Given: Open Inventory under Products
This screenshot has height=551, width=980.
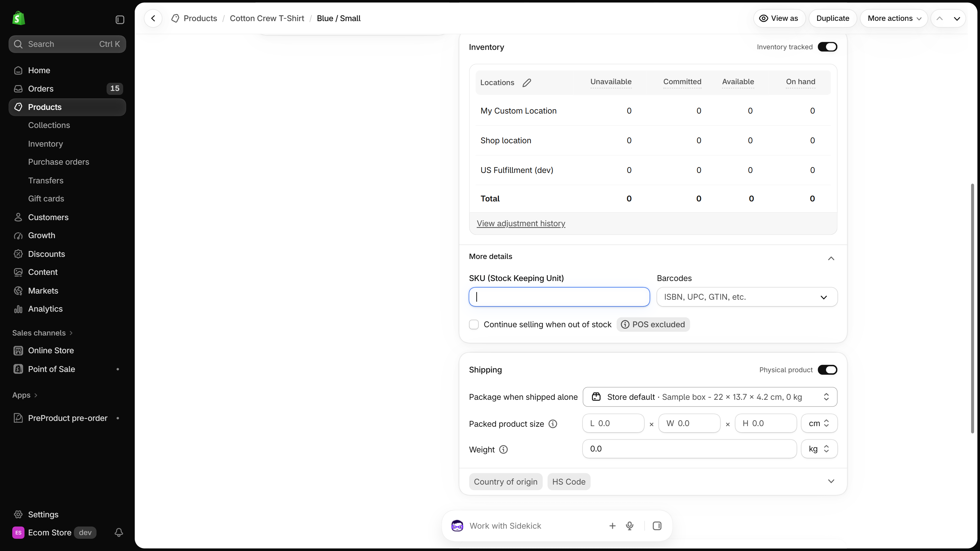Looking at the screenshot, I should (45, 144).
